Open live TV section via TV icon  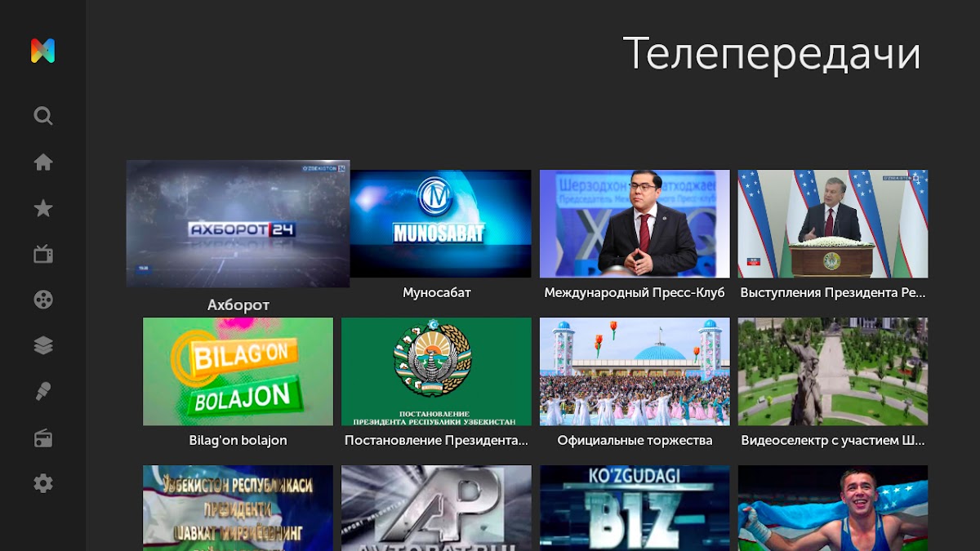(x=43, y=255)
